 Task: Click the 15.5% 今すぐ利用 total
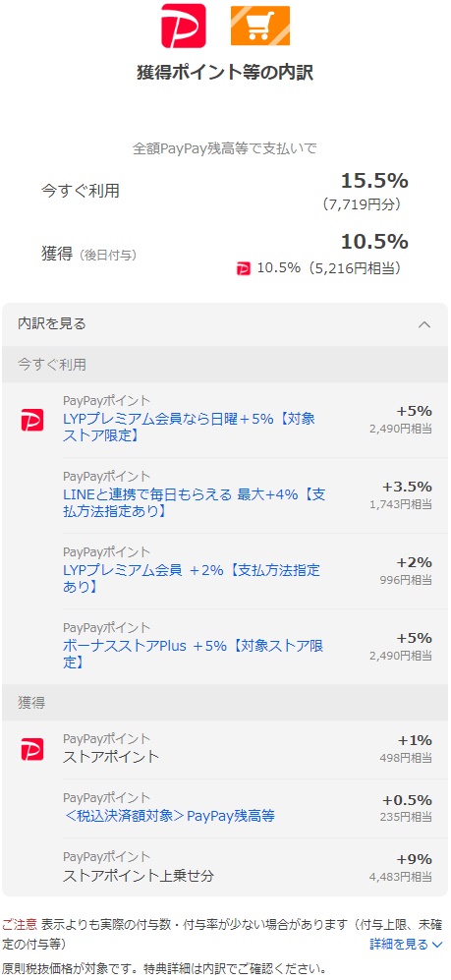(x=374, y=181)
